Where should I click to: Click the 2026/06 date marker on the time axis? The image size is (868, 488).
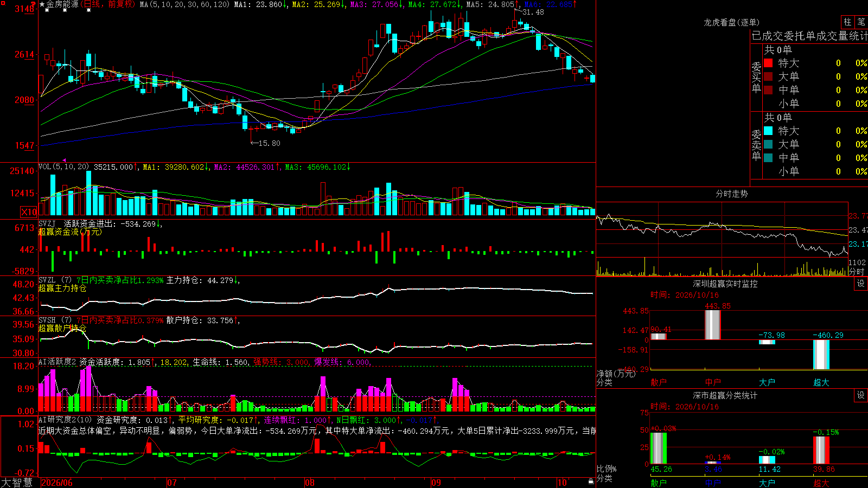[57, 483]
